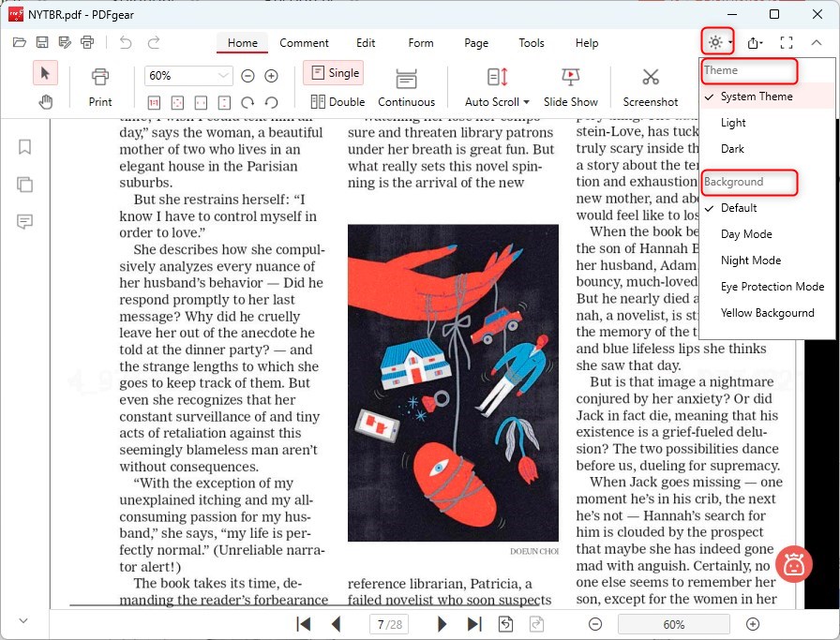Select the Dark theme
The image size is (840, 640).
pos(767,149)
